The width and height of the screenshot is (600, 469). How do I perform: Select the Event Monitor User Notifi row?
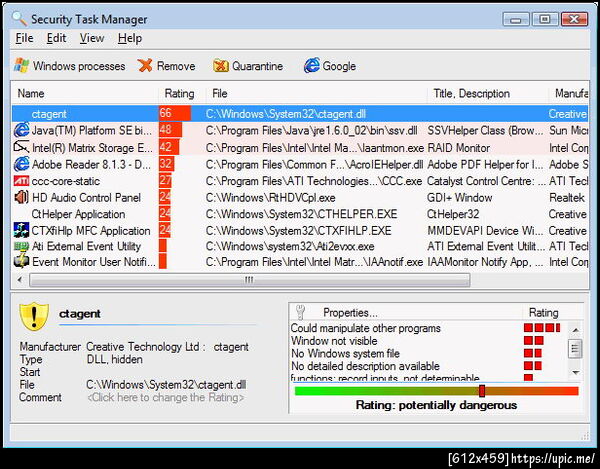pos(300,262)
